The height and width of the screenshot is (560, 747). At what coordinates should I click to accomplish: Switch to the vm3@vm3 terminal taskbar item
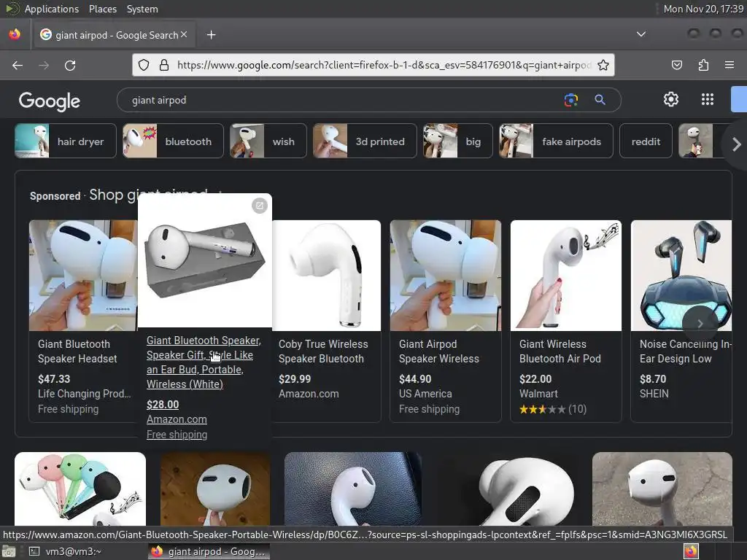click(66, 551)
